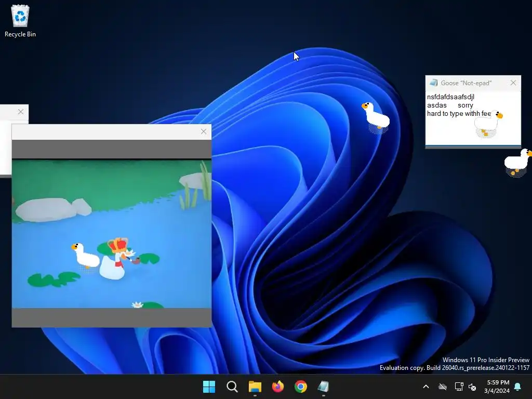The image size is (532, 399).
Task: Open the Windows Start menu
Action: click(209, 387)
